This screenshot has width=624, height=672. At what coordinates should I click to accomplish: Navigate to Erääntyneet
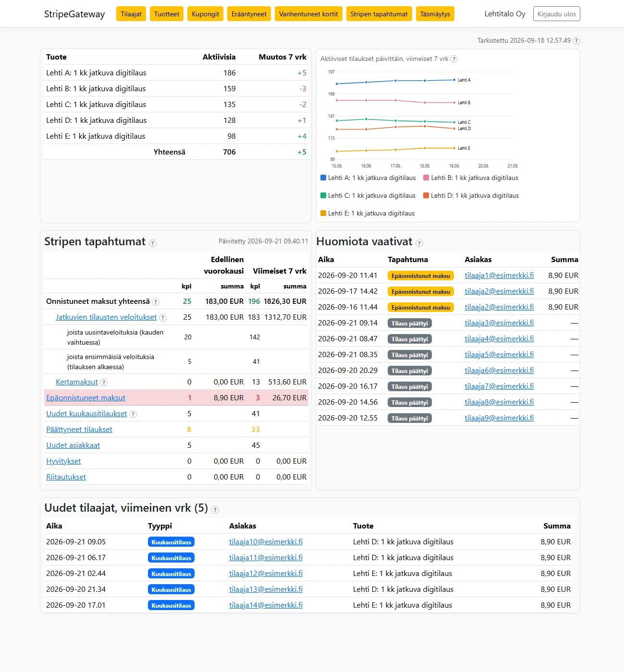(249, 14)
